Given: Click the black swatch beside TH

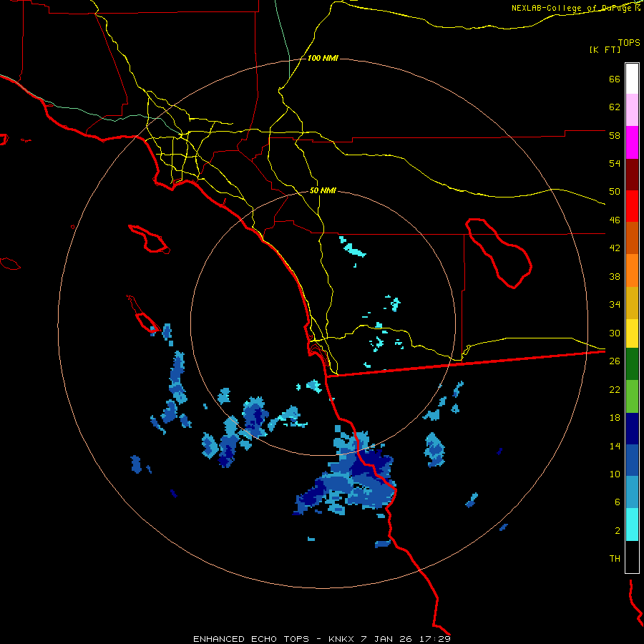Looking at the screenshot, I should [x=632, y=557].
